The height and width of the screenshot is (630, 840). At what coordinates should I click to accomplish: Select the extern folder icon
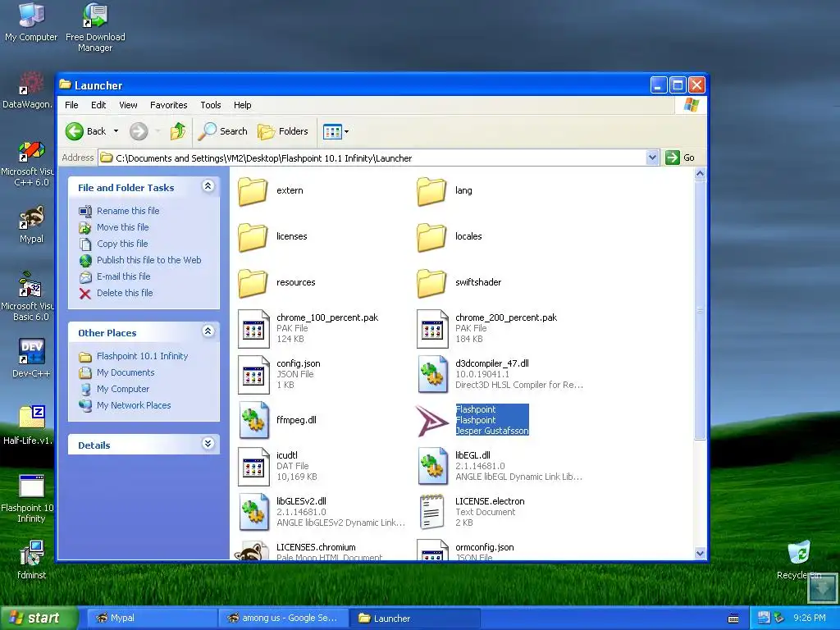[x=253, y=191]
